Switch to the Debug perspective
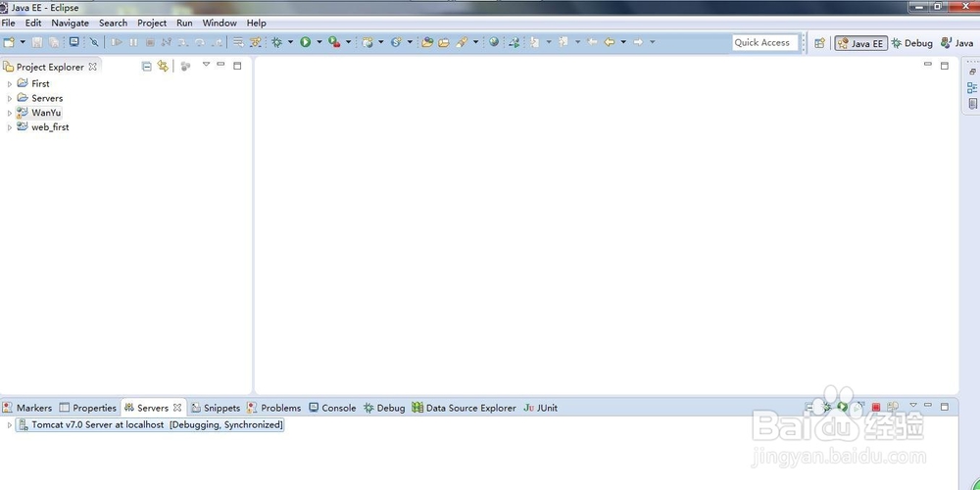The image size is (980, 490). (911, 43)
